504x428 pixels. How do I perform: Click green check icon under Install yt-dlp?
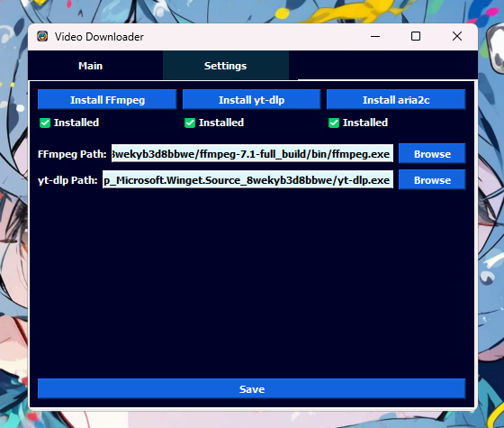pyautogui.click(x=190, y=123)
